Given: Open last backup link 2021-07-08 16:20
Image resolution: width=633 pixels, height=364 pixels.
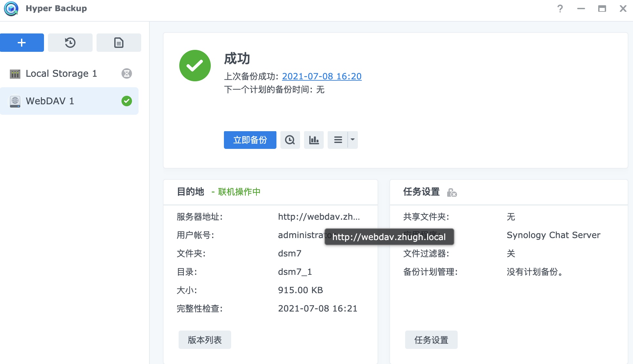Looking at the screenshot, I should pos(322,76).
